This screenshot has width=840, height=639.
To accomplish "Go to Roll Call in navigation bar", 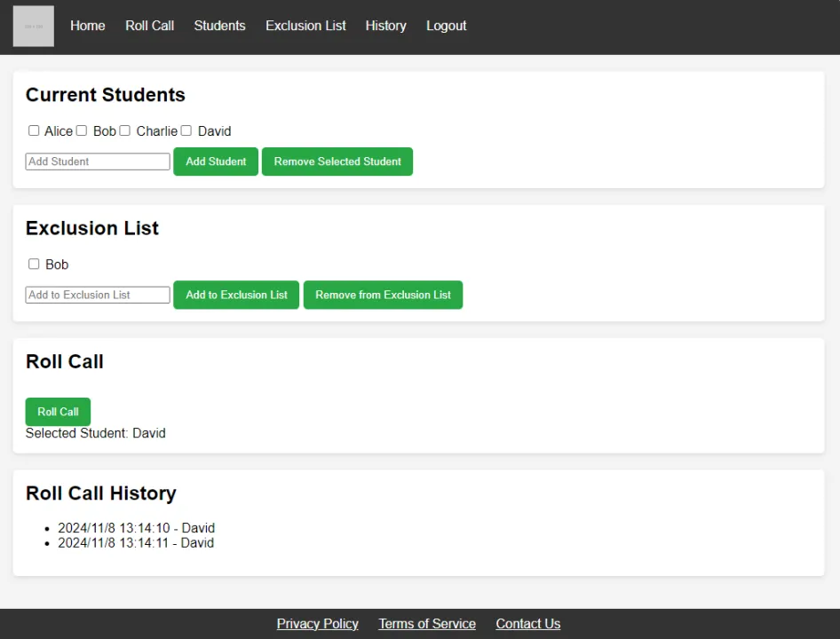I will pyautogui.click(x=149, y=26).
